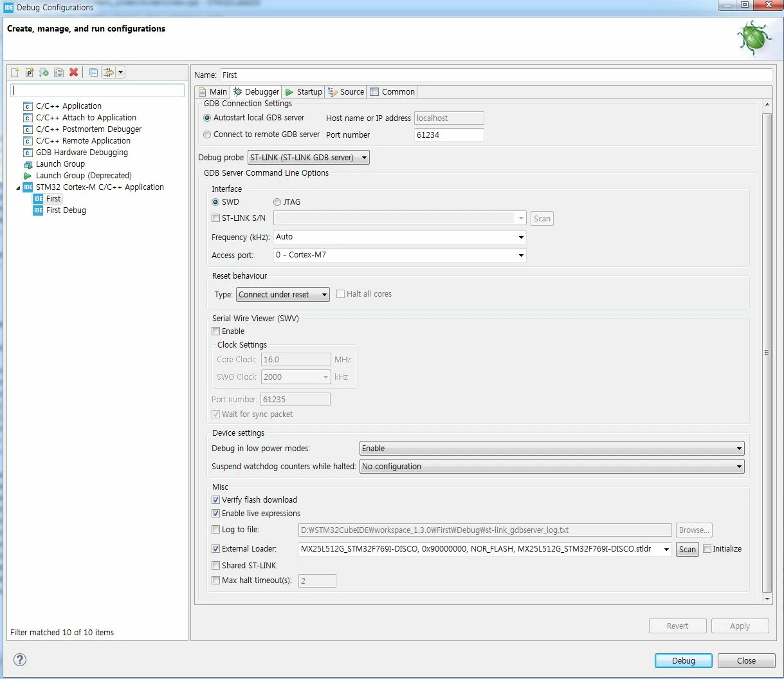784x679 pixels.
Task: Switch to the Main tab
Action: click(213, 92)
